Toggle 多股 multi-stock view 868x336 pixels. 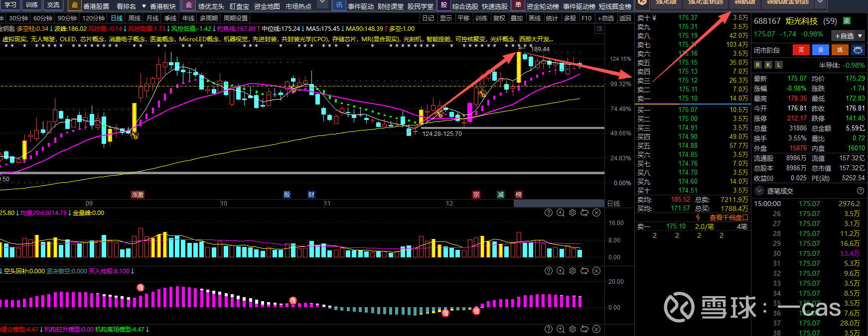[570, 18]
